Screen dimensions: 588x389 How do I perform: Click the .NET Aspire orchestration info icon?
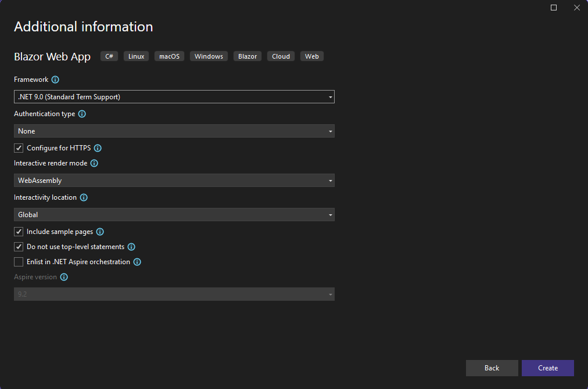tap(137, 262)
